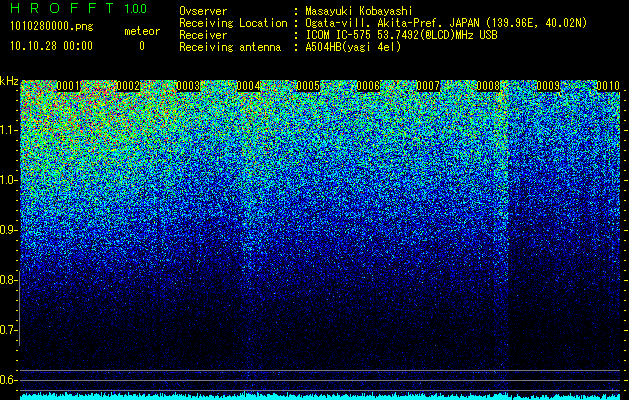Click the time marker 0007
The image size is (629, 400).
(428, 86)
